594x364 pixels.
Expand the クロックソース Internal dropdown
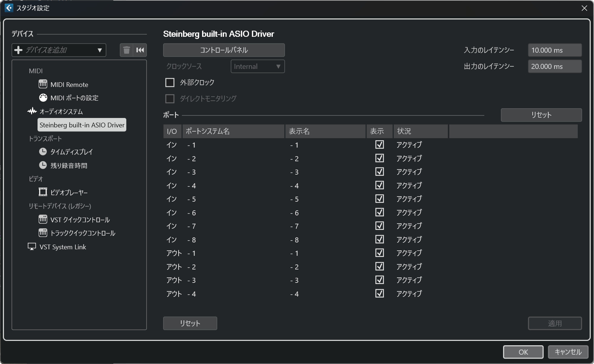tap(258, 66)
